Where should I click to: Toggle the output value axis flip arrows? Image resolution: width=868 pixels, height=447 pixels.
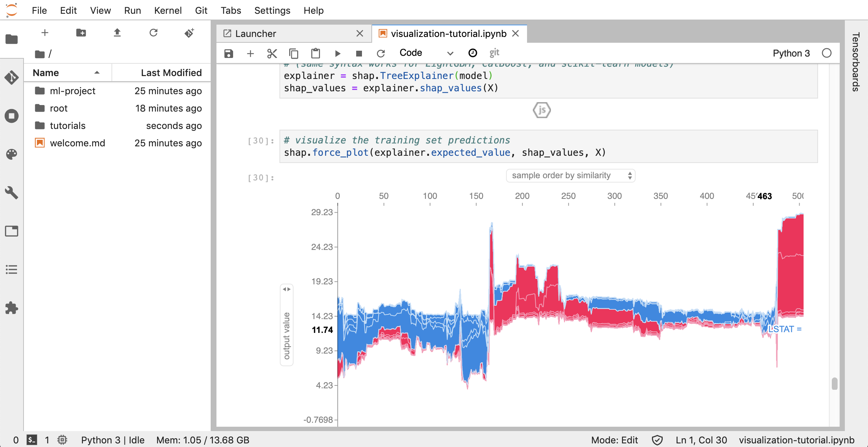[x=287, y=289]
